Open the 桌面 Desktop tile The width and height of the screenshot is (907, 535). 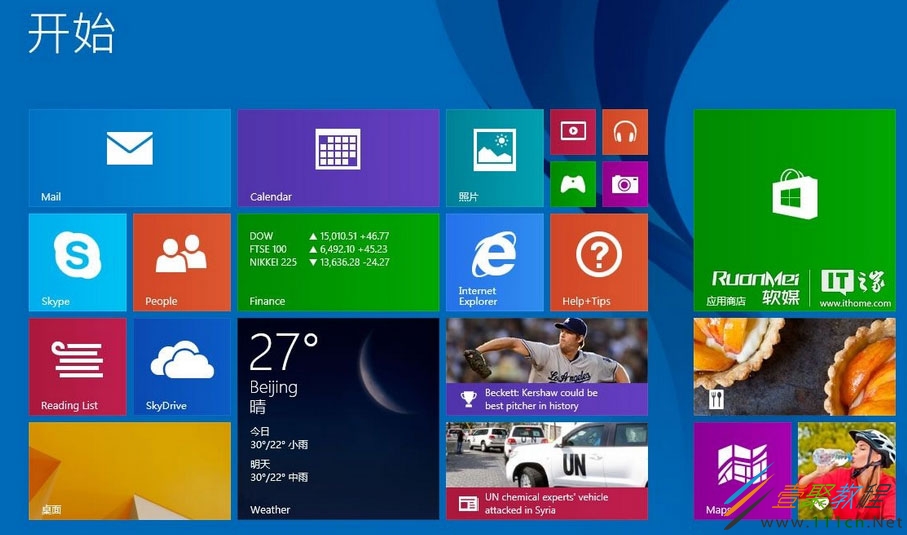pos(130,471)
